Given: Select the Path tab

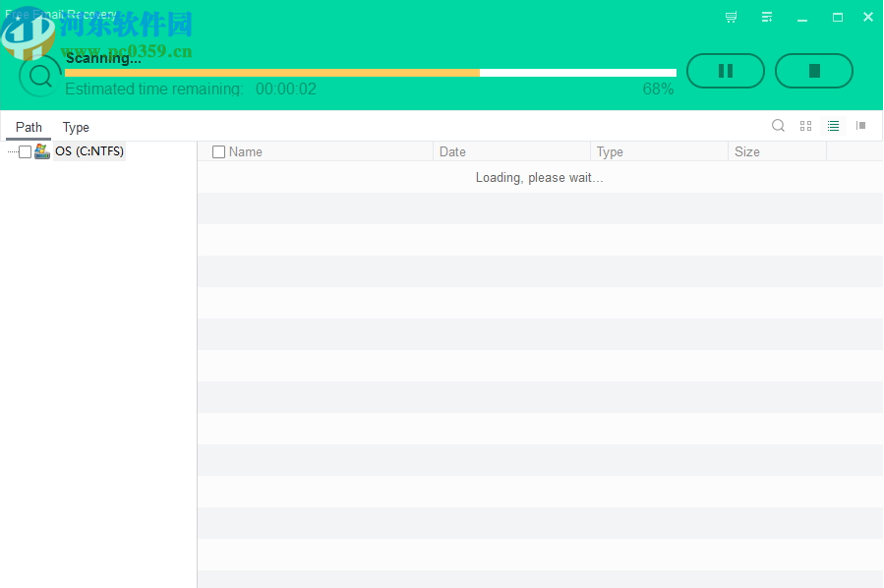Looking at the screenshot, I should (29, 127).
